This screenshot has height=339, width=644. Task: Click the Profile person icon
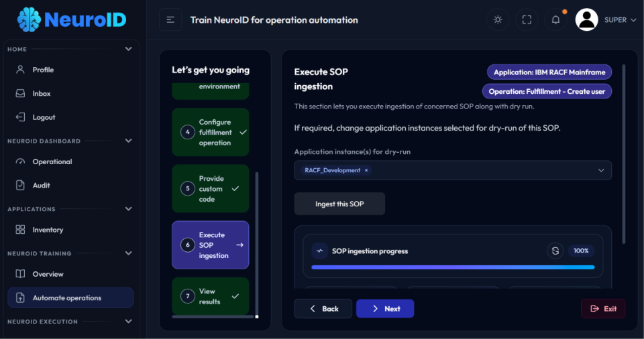point(20,70)
